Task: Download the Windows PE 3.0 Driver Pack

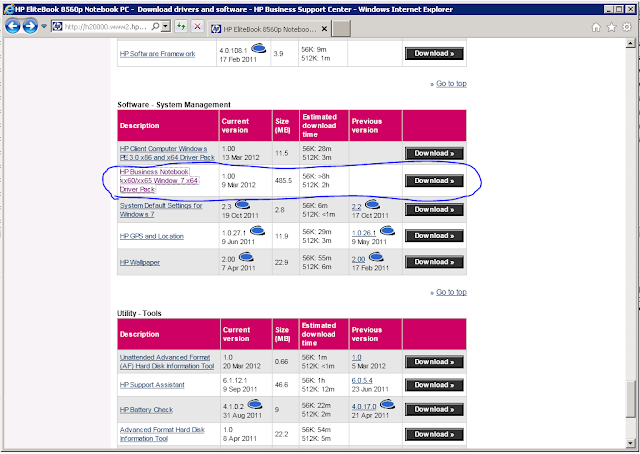Action: tap(434, 154)
